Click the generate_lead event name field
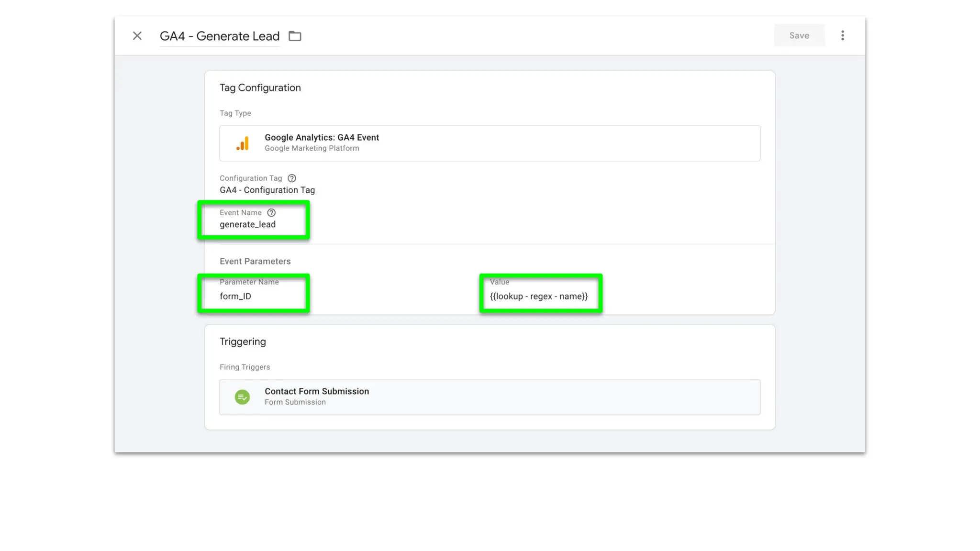This screenshot has width=980, height=551. pyautogui.click(x=247, y=224)
